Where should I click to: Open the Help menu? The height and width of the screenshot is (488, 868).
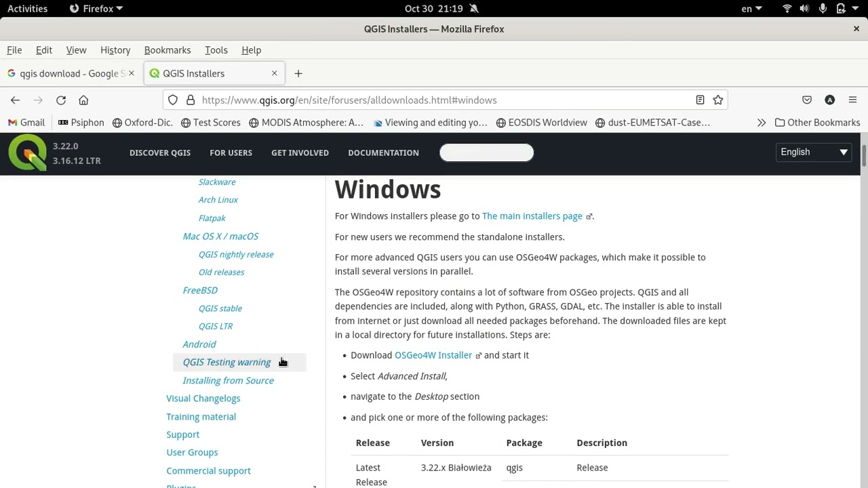click(251, 50)
